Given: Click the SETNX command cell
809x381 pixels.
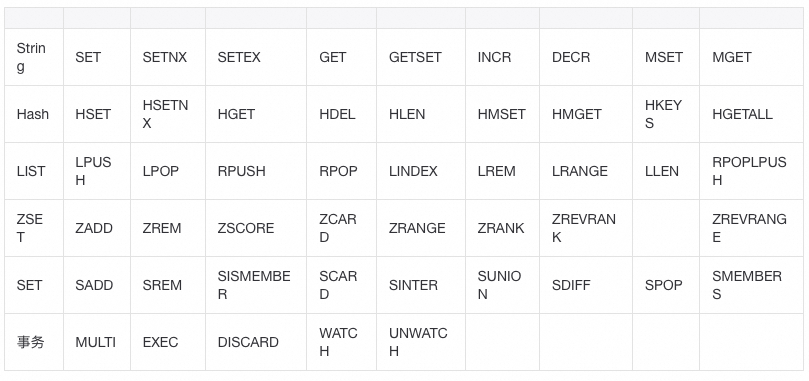Looking at the screenshot, I should point(168,57).
